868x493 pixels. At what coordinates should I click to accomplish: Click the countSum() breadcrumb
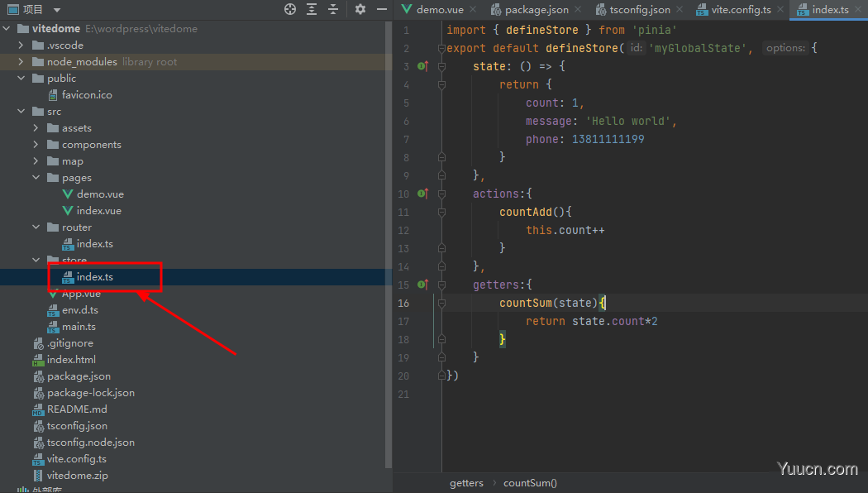coord(531,483)
